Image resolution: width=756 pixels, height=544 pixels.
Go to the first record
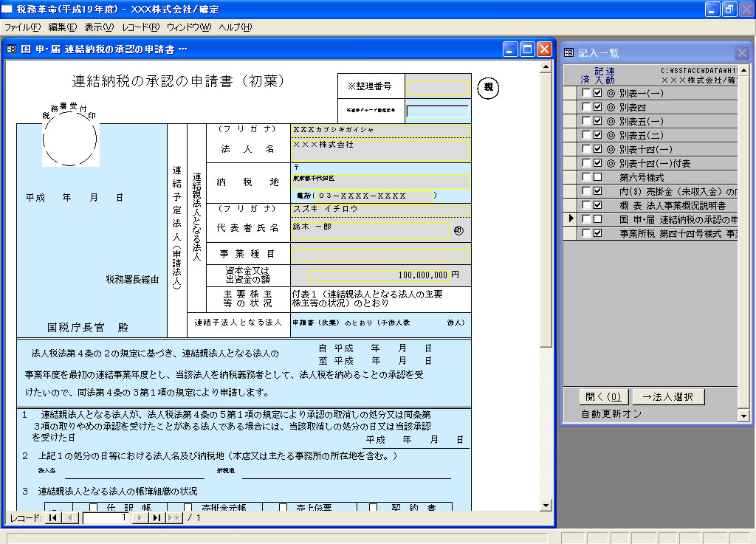point(53,517)
